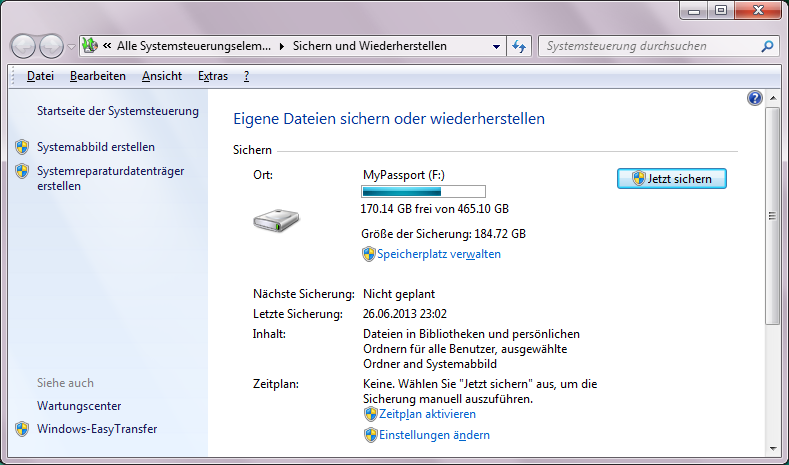Click the 'Sichern und Wiederherstellen' breadcrumb

[370, 46]
